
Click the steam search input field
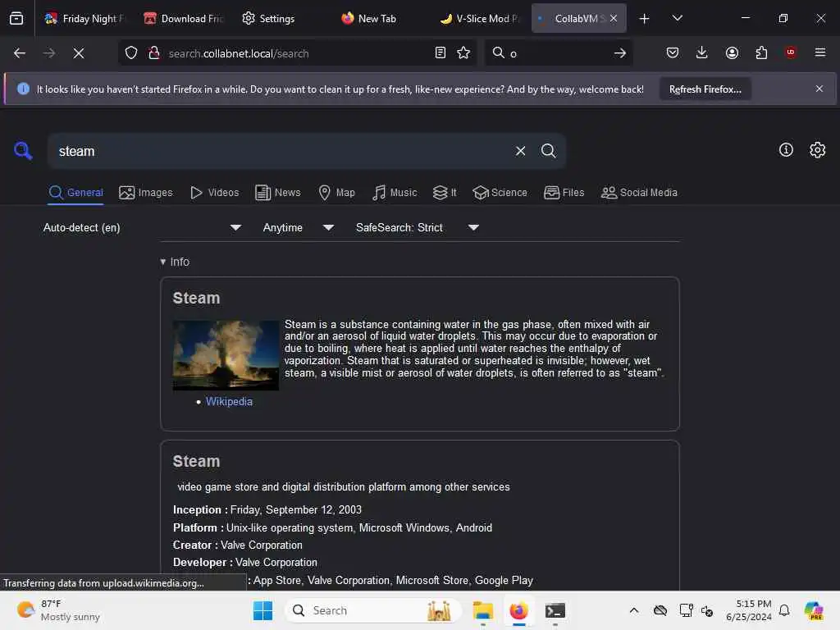click(281, 152)
